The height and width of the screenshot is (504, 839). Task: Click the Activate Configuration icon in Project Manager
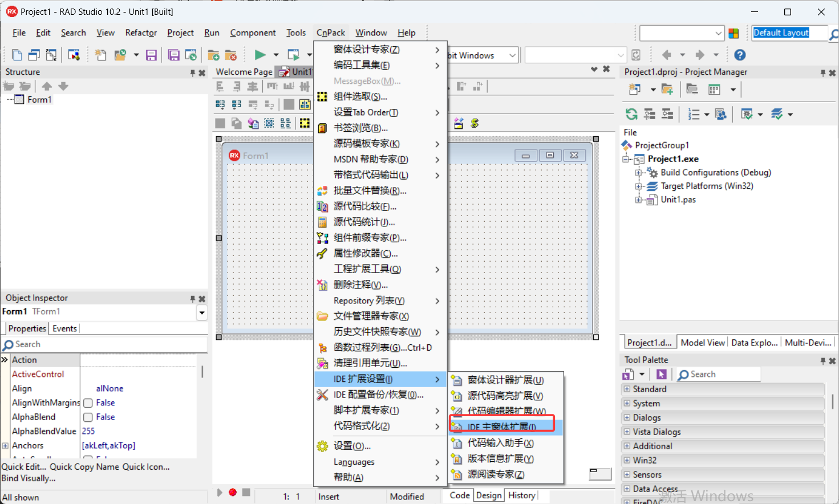point(747,114)
